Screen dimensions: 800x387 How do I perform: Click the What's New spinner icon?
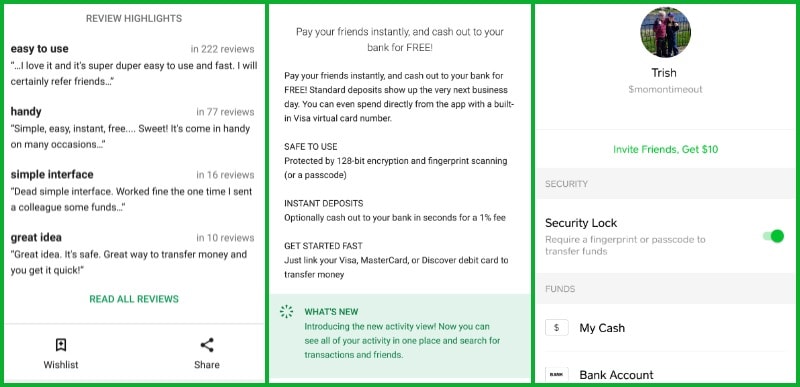pyautogui.click(x=287, y=312)
